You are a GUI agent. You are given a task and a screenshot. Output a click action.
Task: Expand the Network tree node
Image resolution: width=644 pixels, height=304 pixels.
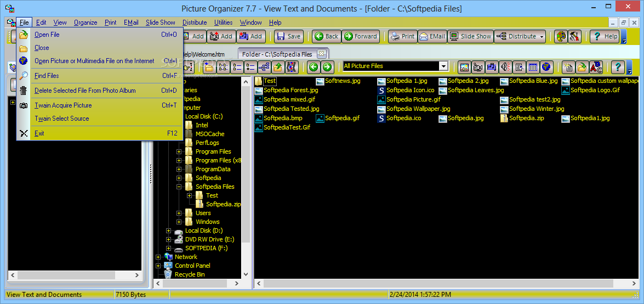coord(158,257)
